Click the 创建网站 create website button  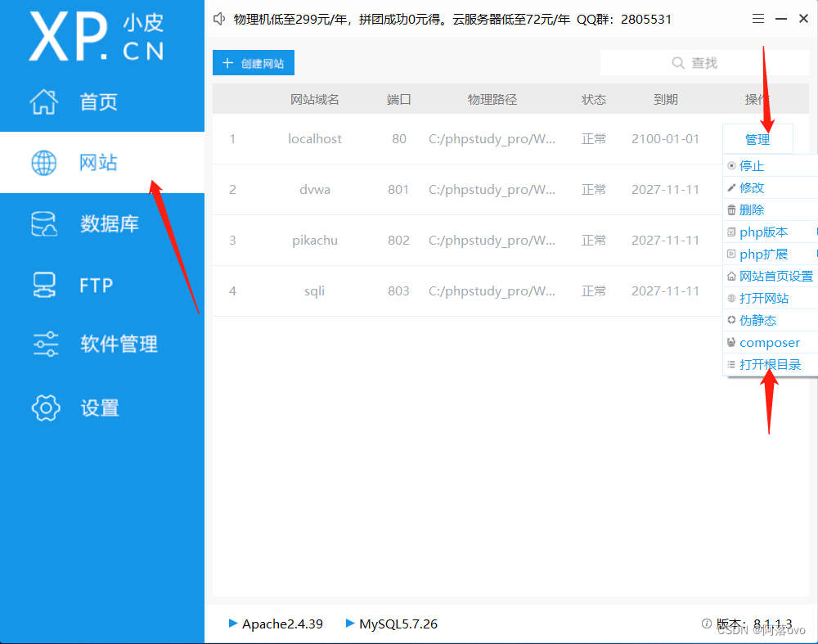253,62
